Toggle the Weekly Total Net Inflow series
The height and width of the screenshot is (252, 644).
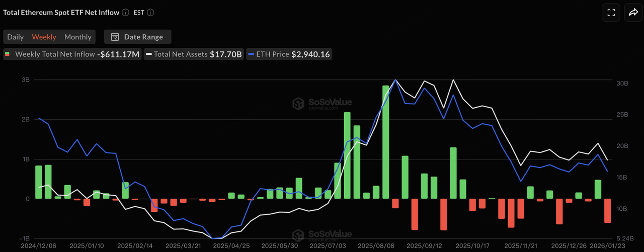click(x=71, y=54)
